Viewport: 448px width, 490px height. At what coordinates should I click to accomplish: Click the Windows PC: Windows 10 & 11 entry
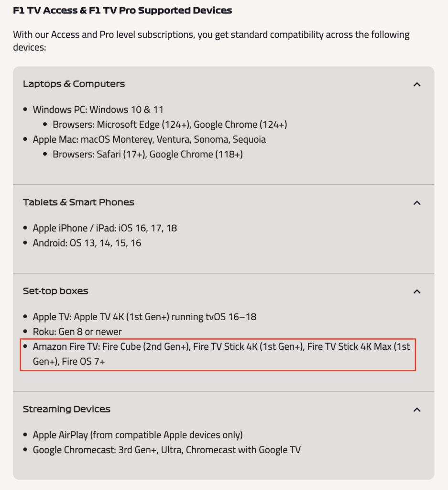[98, 110]
